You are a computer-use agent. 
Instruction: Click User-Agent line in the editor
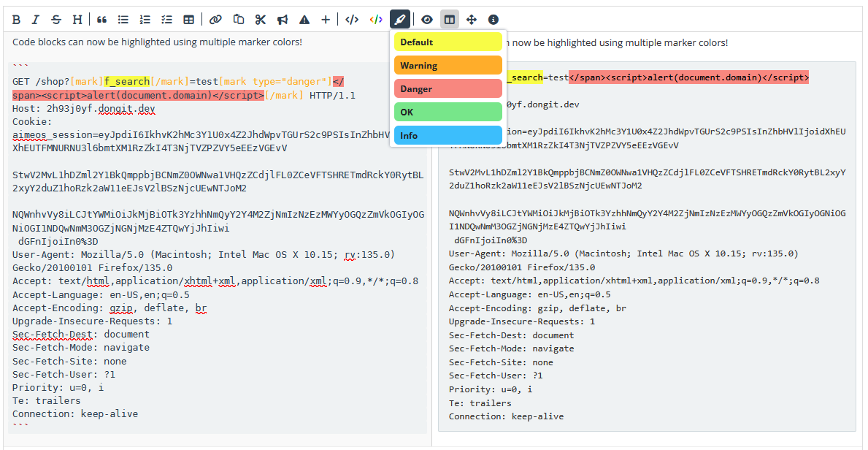pos(203,255)
